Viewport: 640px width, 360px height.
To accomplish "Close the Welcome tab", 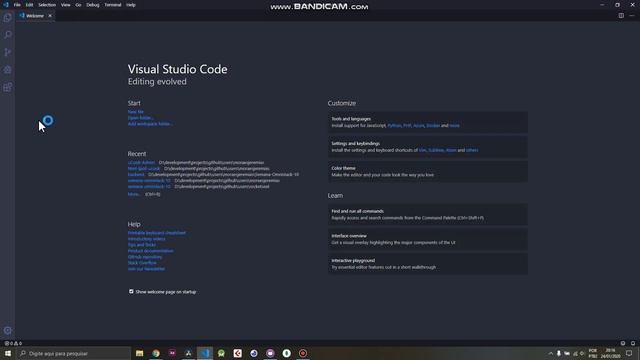I will (50, 16).
